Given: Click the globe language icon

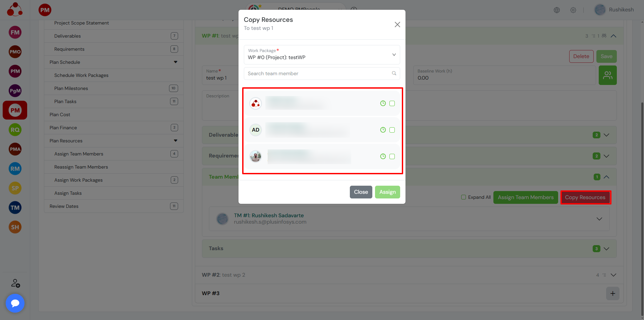Looking at the screenshot, I should pos(557,10).
